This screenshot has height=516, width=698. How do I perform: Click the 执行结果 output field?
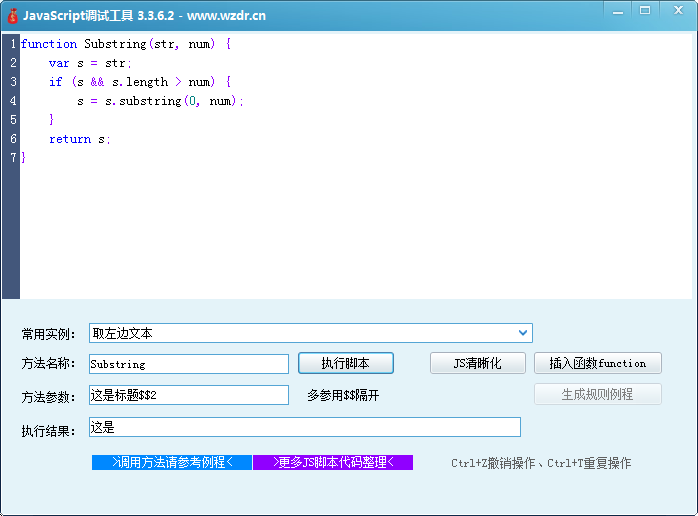(304, 427)
